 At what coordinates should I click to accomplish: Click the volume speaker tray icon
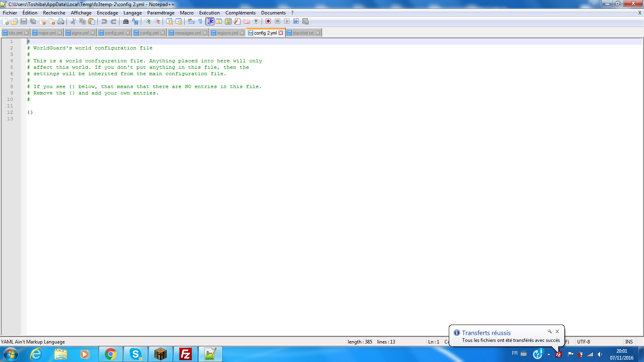[x=600, y=354]
